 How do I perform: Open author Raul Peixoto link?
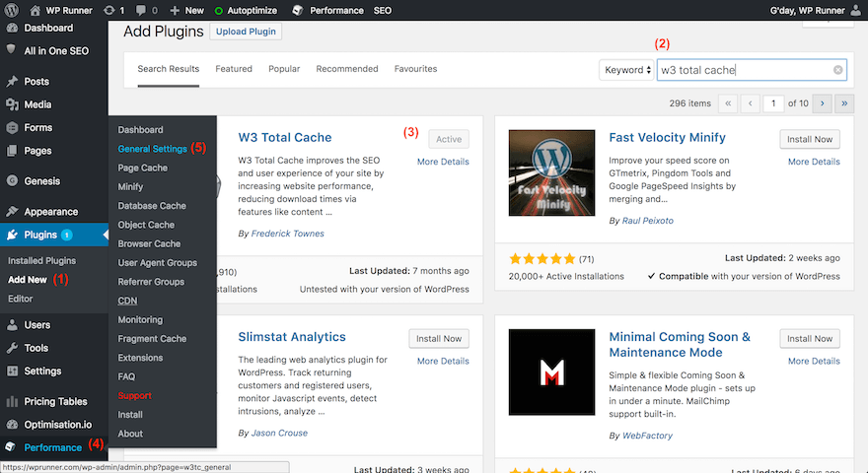pos(648,221)
